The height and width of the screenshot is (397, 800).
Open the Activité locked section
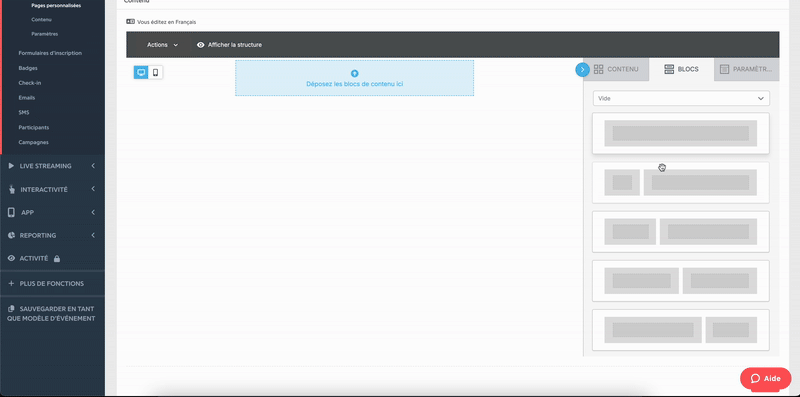tap(34, 258)
